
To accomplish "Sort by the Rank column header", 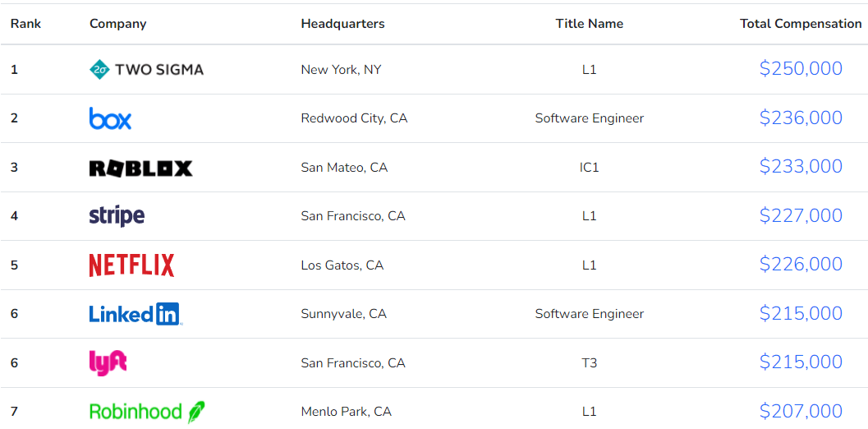I will coord(26,24).
